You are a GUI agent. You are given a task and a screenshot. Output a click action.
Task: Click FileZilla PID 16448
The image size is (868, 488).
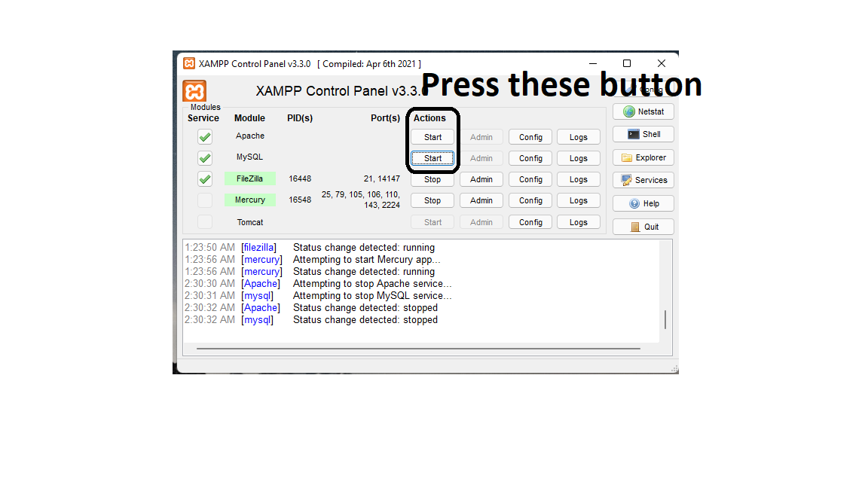pyautogui.click(x=299, y=178)
